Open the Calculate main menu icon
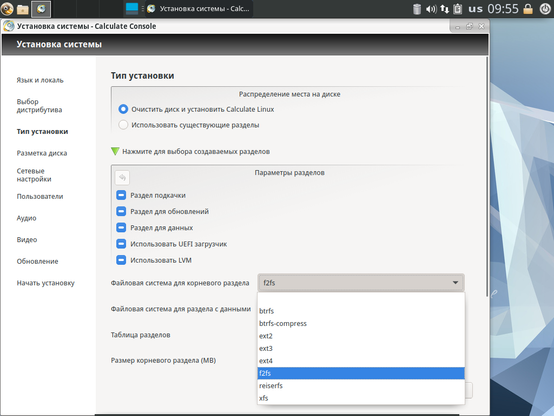Image resolution: width=554 pixels, height=416 pixels. tap(7, 8)
